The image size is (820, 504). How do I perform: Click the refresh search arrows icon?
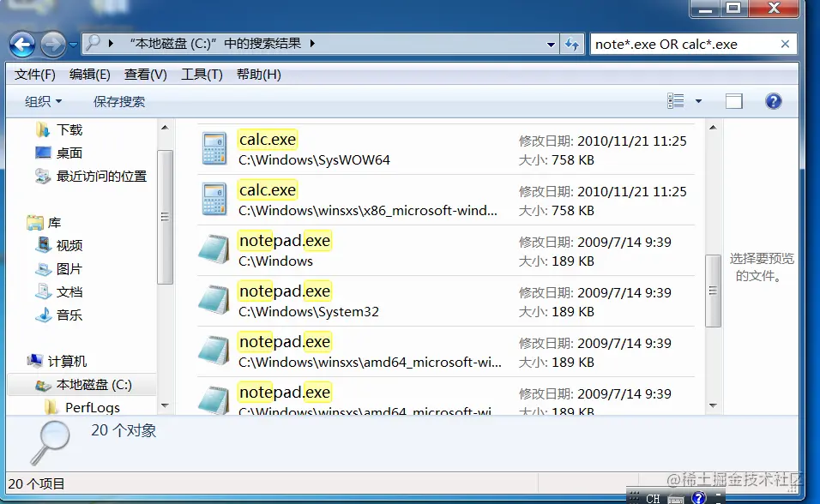(571, 44)
